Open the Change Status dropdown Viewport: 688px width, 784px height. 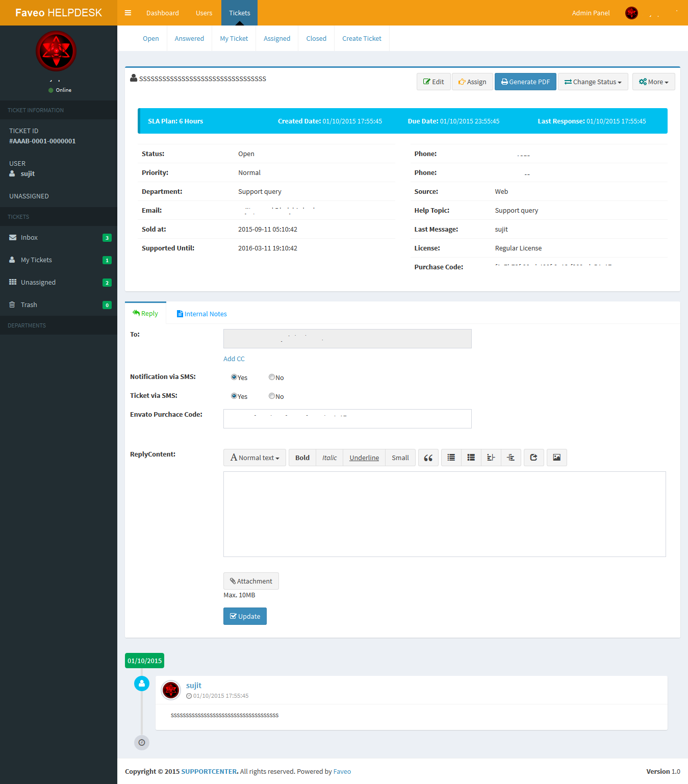593,82
